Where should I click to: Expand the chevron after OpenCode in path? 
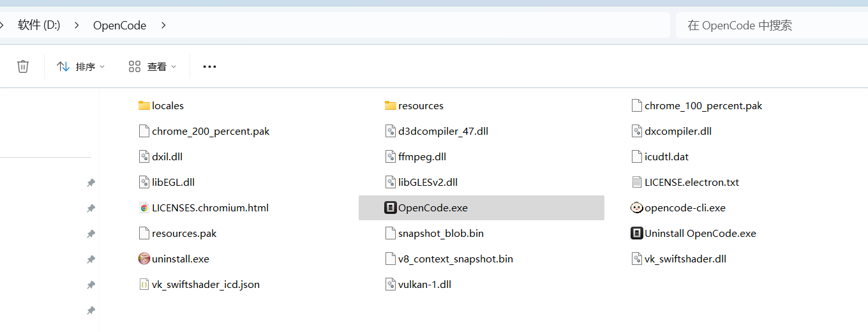coord(163,26)
